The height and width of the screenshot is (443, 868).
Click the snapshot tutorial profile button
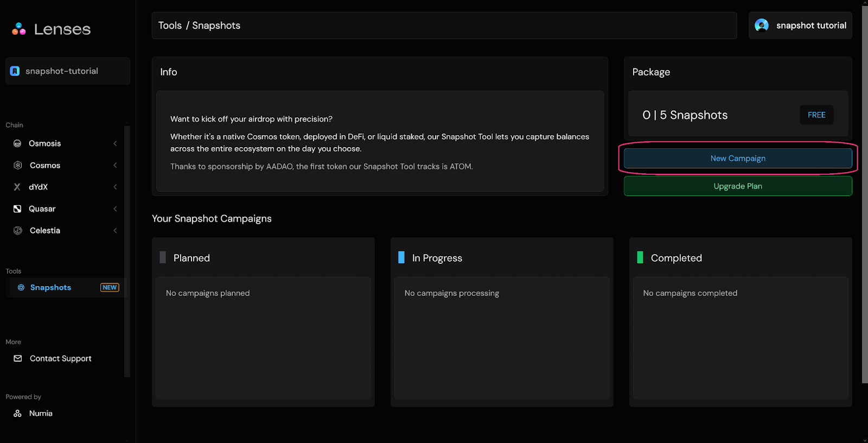pyautogui.click(x=800, y=26)
